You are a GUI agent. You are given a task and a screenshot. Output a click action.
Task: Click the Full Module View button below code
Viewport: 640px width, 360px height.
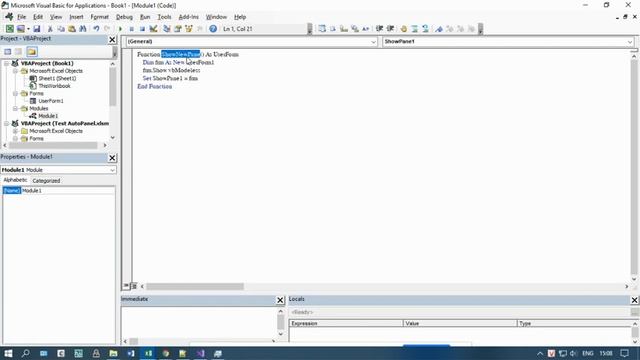tap(134, 286)
